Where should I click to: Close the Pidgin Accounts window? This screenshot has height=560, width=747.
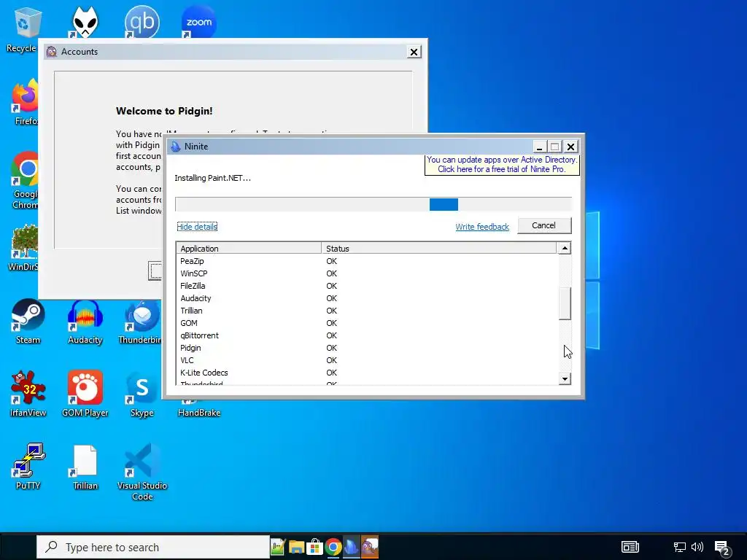coord(414,52)
